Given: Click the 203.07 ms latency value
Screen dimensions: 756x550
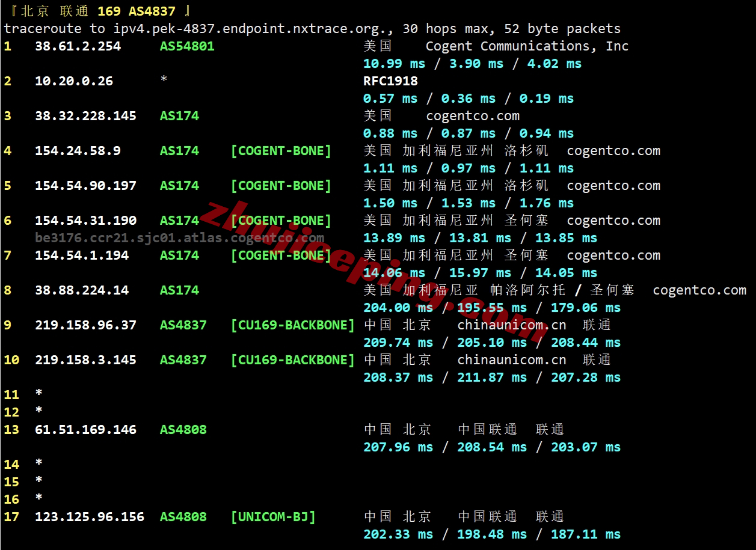Looking at the screenshot, I should [586, 447].
